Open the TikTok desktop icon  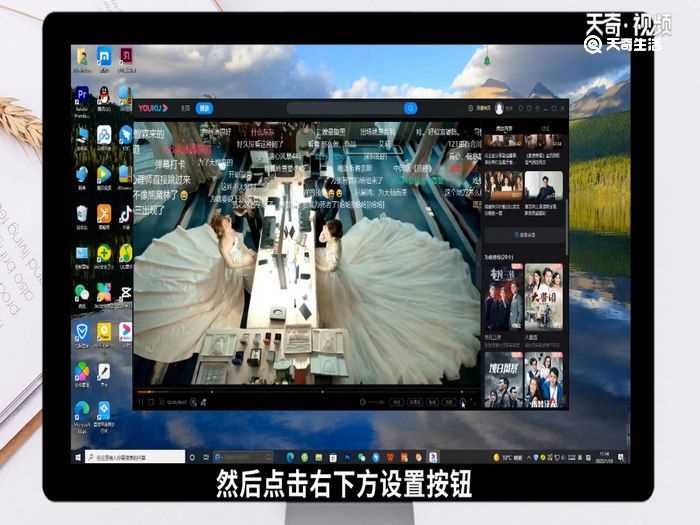tap(125, 214)
